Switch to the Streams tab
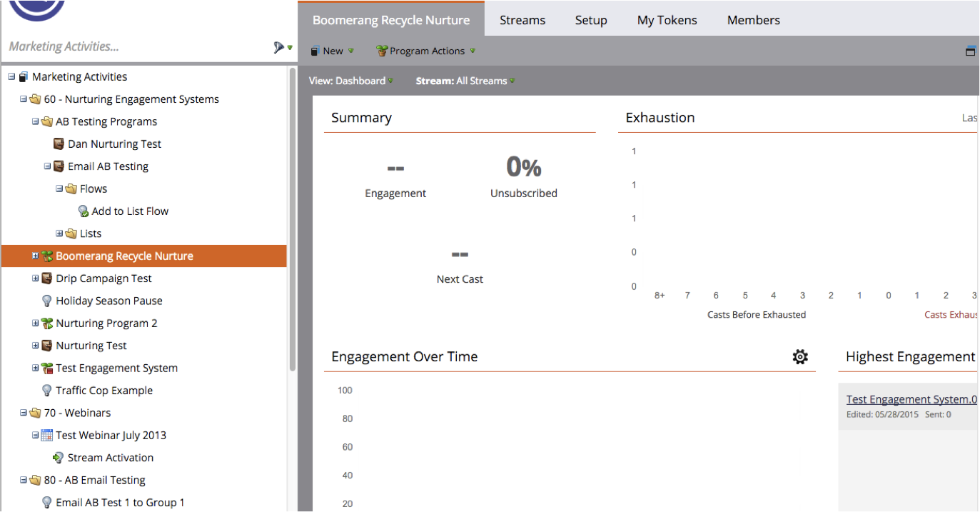This screenshot has width=980, height=512. (522, 20)
